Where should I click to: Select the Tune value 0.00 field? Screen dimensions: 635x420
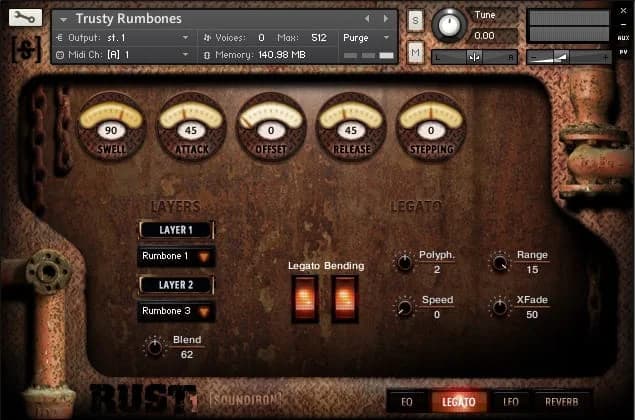[492, 36]
